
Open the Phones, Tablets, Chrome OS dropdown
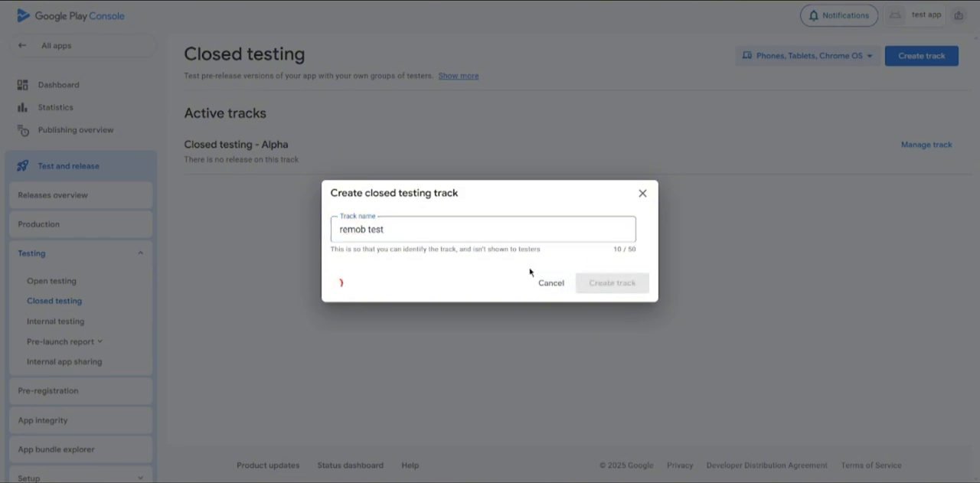tap(808, 56)
